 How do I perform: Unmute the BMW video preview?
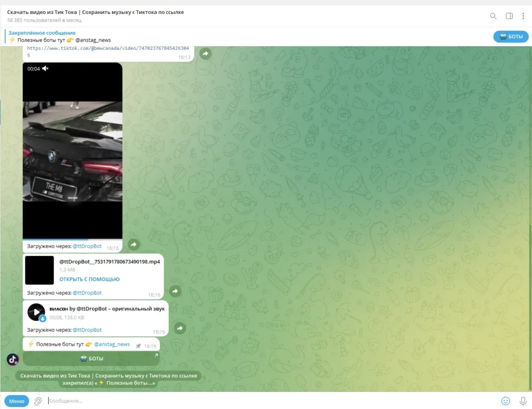coord(46,69)
